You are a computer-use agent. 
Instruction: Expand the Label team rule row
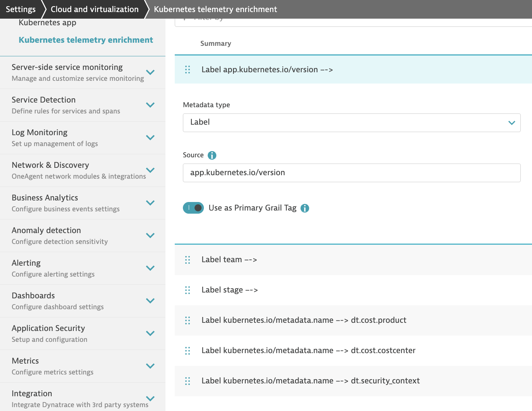[x=229, y=260]
